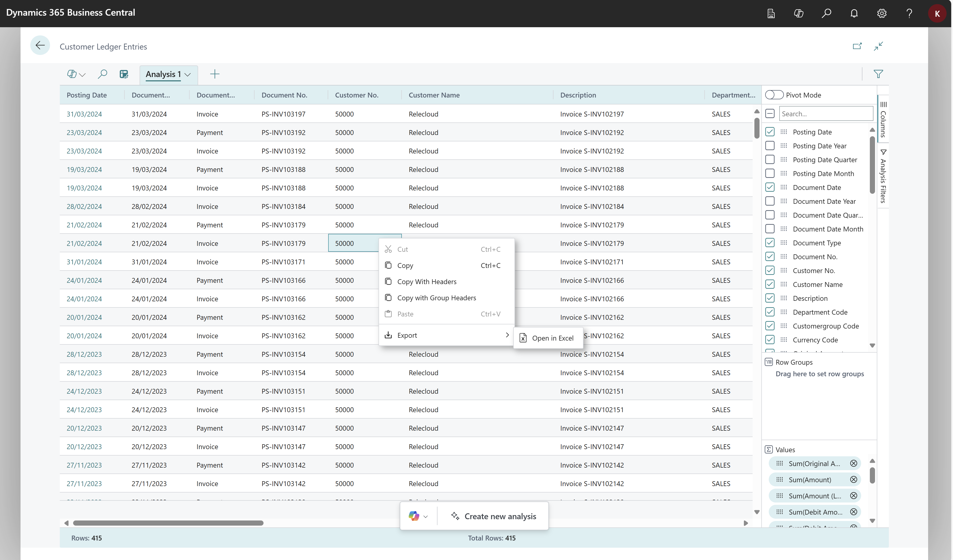Image resolution: width=953 pixels, height=560 pixels.
Task: Enable the Posting Date Year checkbox
Action: (x=770, y=145)
